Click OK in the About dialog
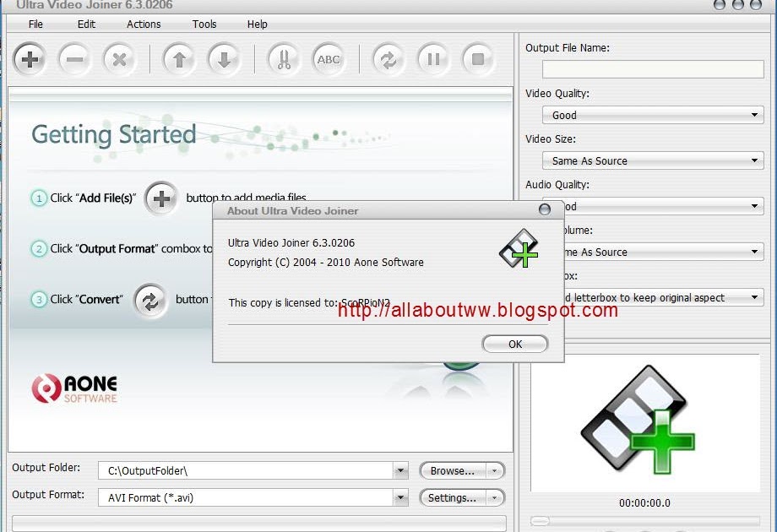This screenshot has width=777, height=532. click(x=514, y=344)
